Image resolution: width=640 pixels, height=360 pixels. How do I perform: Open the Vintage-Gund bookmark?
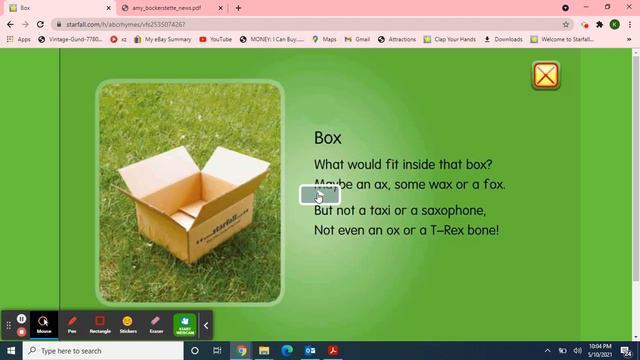[70, 39]
